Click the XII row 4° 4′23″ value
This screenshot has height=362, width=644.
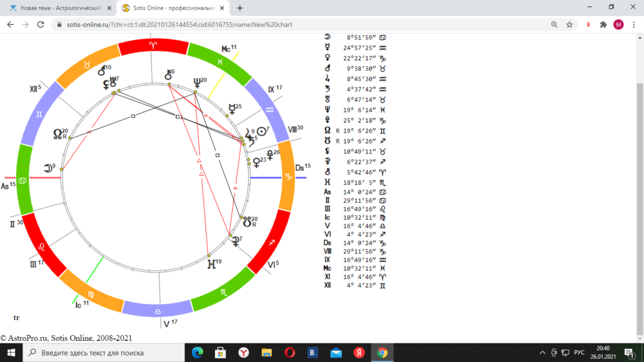click(361, 285)
